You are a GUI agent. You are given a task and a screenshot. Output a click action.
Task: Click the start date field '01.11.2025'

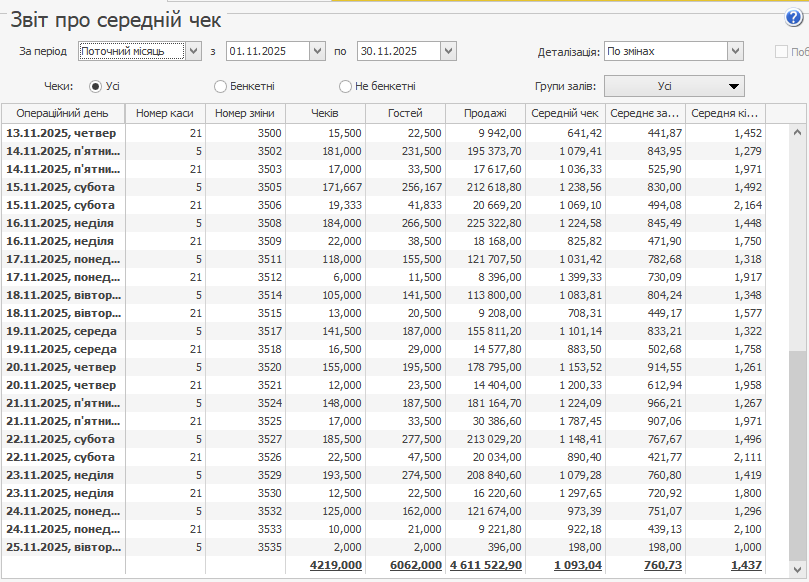point(267,51)
